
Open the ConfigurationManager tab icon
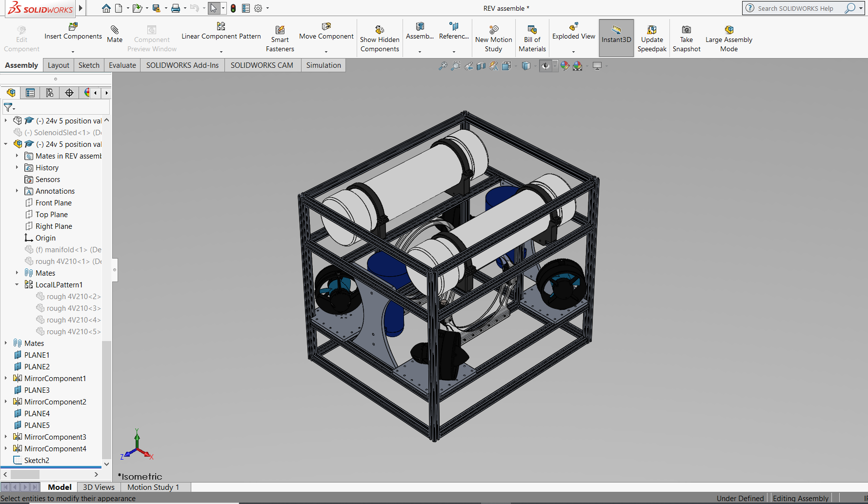coord(50,93)
